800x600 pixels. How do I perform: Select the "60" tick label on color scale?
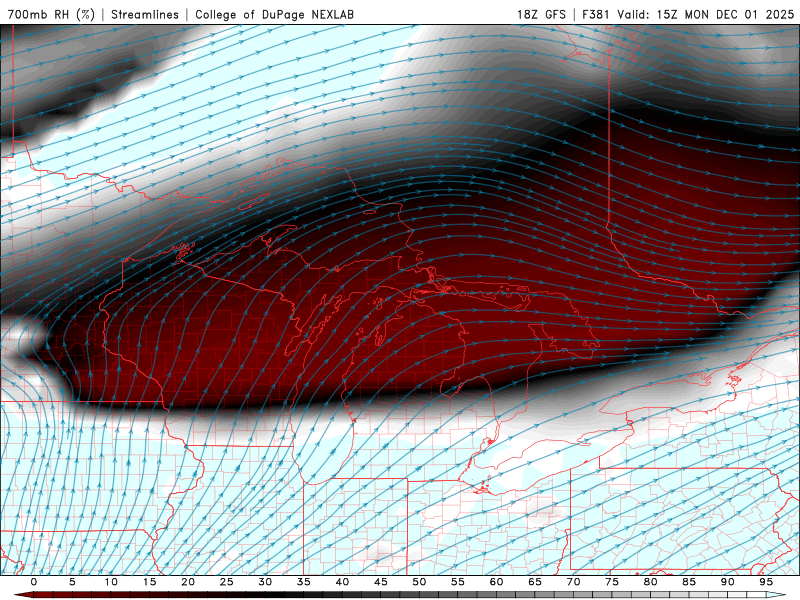coord(496,582)
